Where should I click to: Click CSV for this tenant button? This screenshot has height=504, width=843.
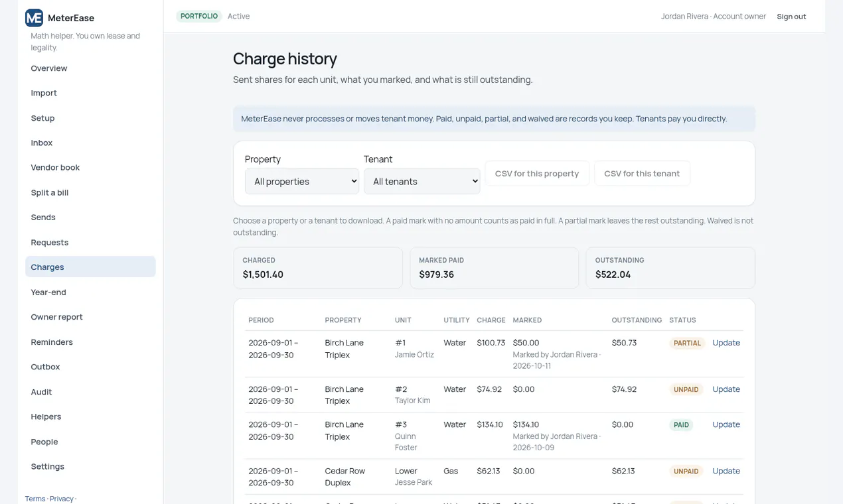[x=642, y=173]
